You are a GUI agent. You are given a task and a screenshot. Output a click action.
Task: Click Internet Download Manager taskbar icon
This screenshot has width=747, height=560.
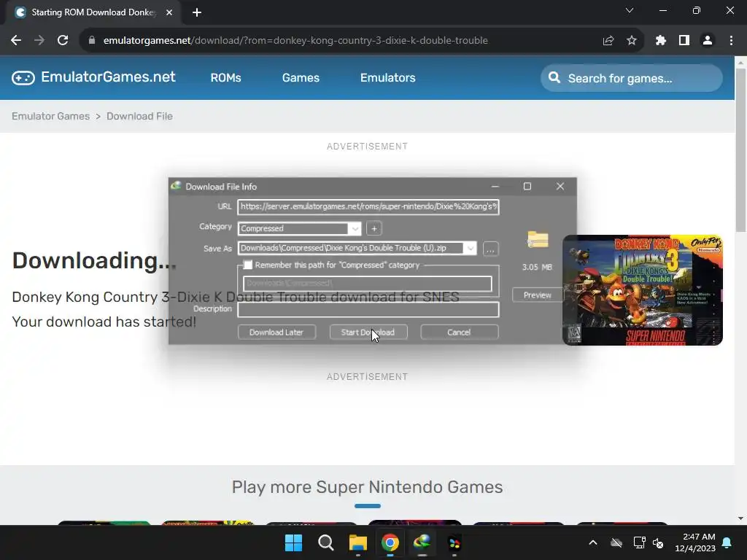click(422, 542)
